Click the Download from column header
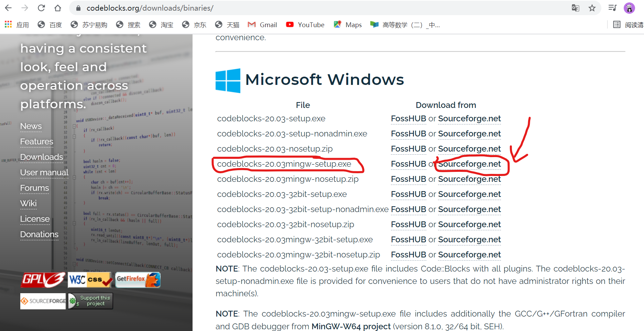Image resolution: width=644 pixels, height=331 pixels. [446, 105]
